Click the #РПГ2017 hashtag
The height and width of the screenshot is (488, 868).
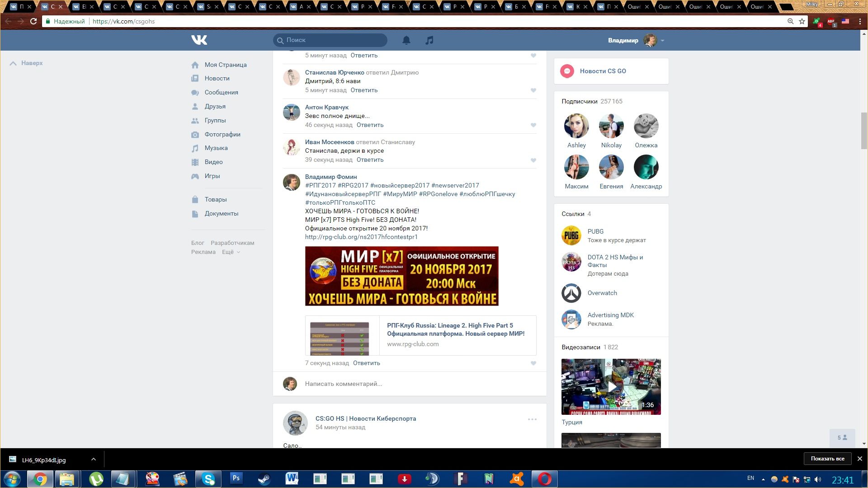click(x=321, y=185)
